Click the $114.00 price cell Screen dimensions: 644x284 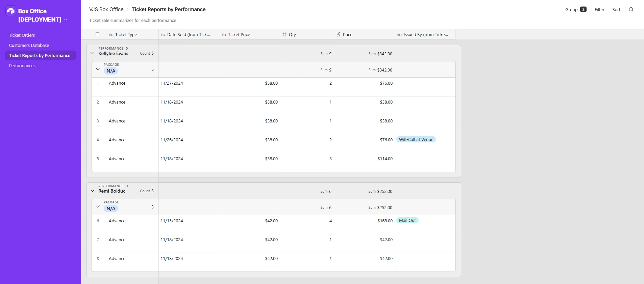(x=364, y=163)
